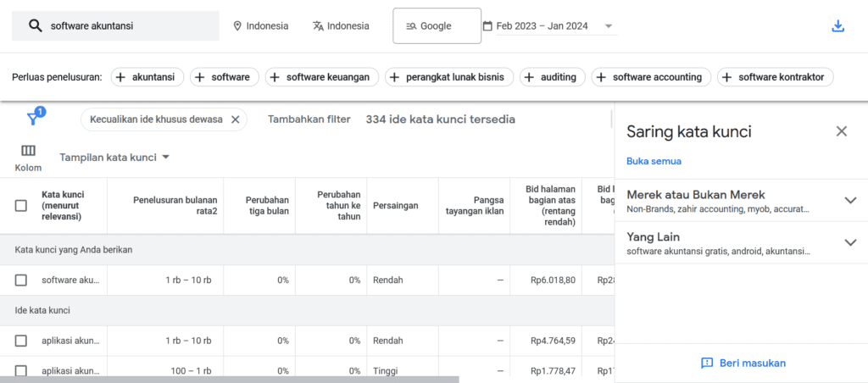
Task: Check the select-all header checkbox
Action: click(x=21, y=206)
